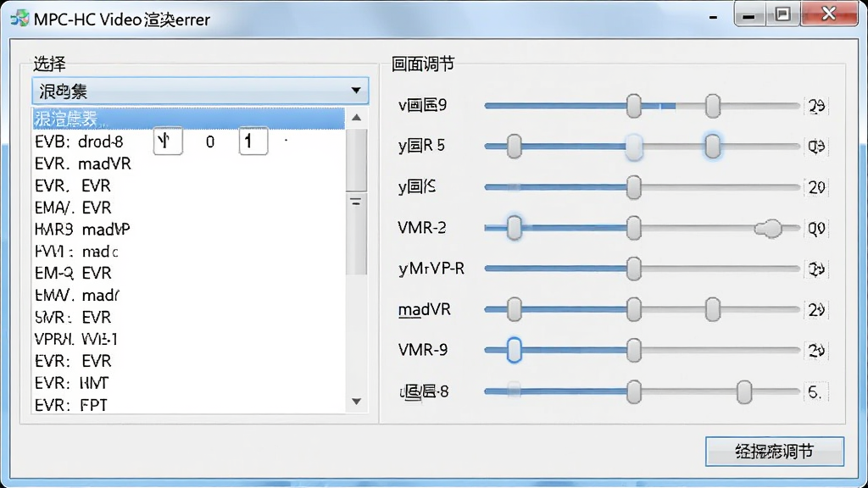Click the input box showing '1'
The height and width of the screenshot is (488, 868).
tap(253, 141)
